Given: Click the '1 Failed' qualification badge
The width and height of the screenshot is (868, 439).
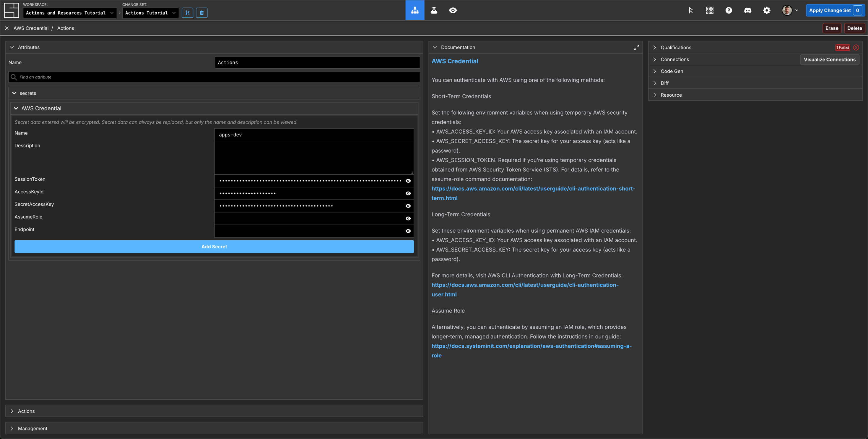Looking at the screenshot, I should point(842,48).
